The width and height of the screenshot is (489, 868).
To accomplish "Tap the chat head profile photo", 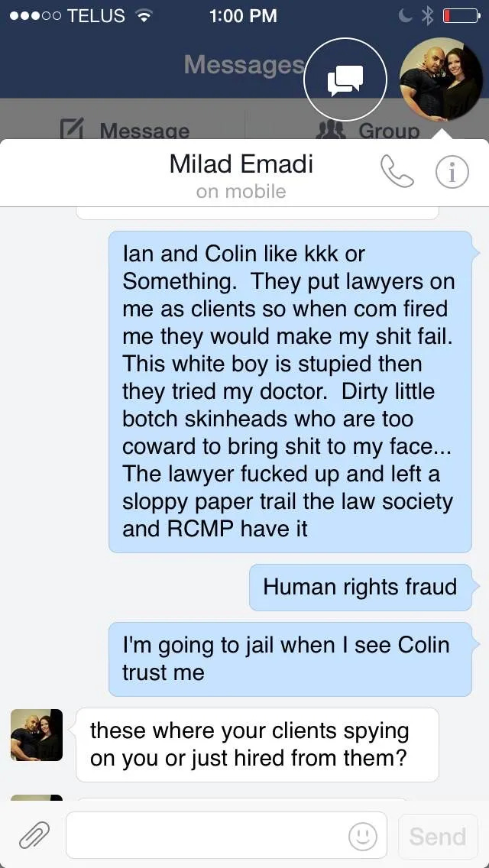I will pos(442,79).
